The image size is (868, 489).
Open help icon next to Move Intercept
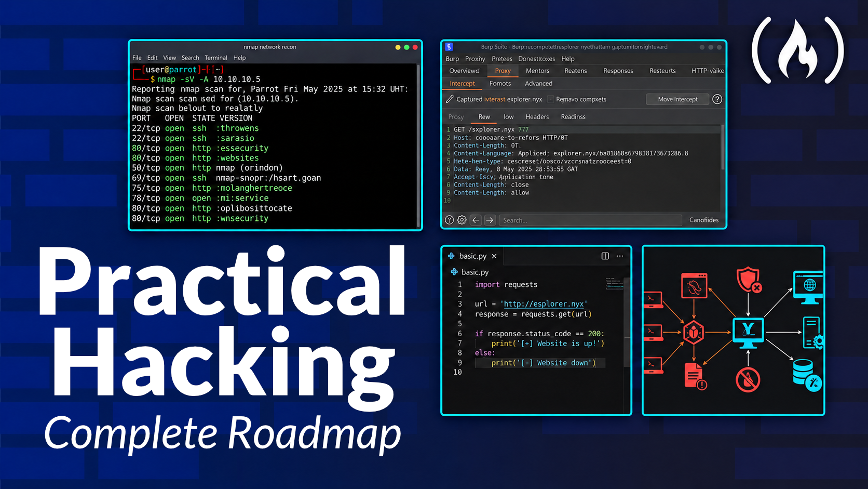pyautogui.click(x=717, y=99)
